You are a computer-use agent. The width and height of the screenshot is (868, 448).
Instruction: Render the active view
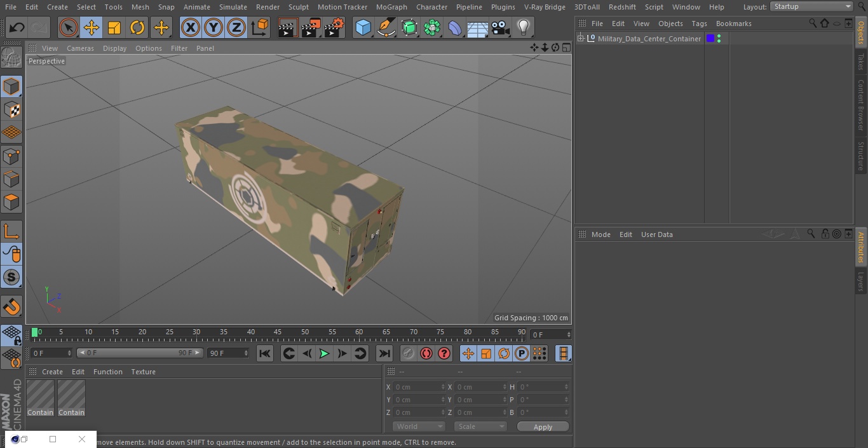288,28
